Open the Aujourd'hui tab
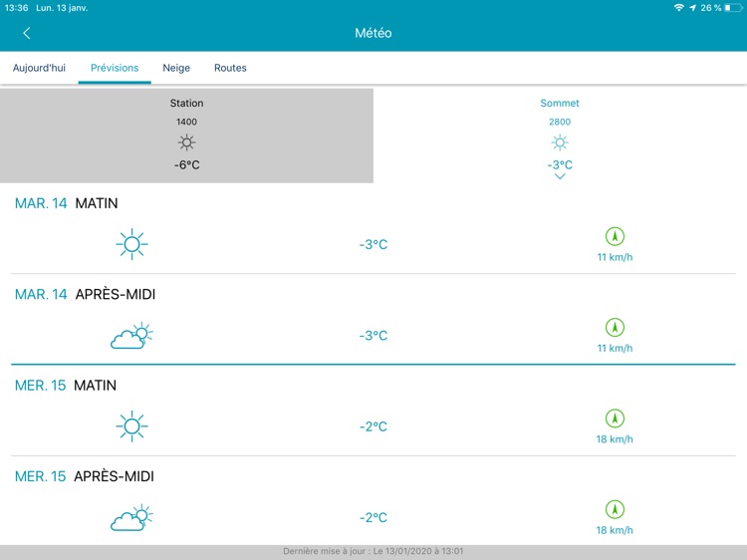The width and height of the screenshot is (747, 560). (39, 68)
